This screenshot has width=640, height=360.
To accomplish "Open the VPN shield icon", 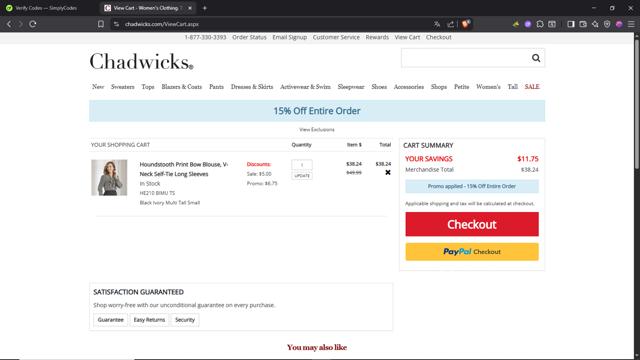I will pyautogui.click(x=607, y=24).
